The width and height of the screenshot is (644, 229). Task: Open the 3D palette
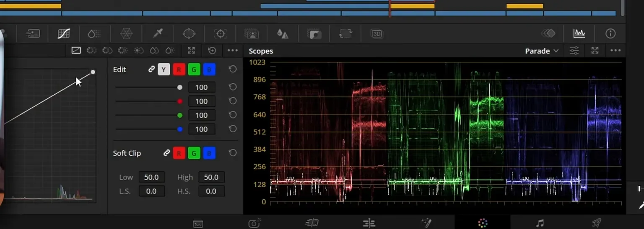pyautogui.click(x=377, y=33)
